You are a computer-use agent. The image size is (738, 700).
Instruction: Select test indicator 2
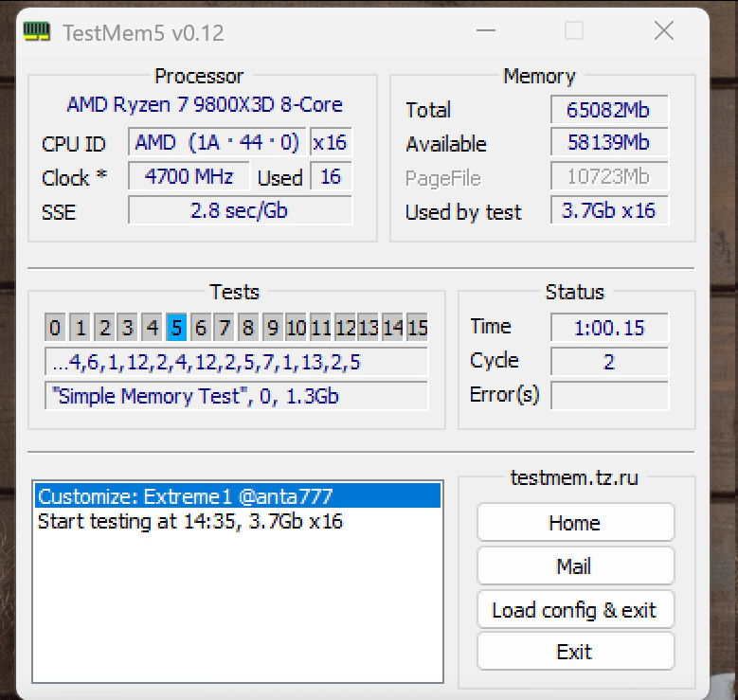coord(104,327)
